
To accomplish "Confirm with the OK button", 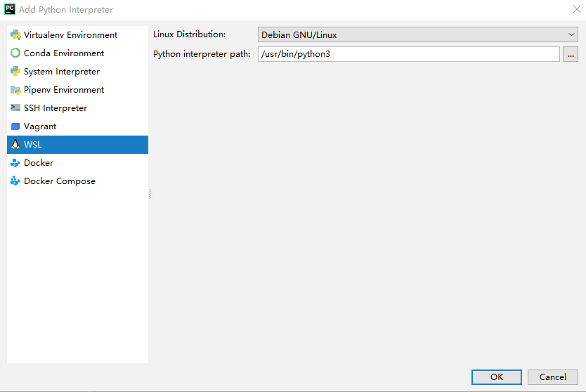I will 496,377.
